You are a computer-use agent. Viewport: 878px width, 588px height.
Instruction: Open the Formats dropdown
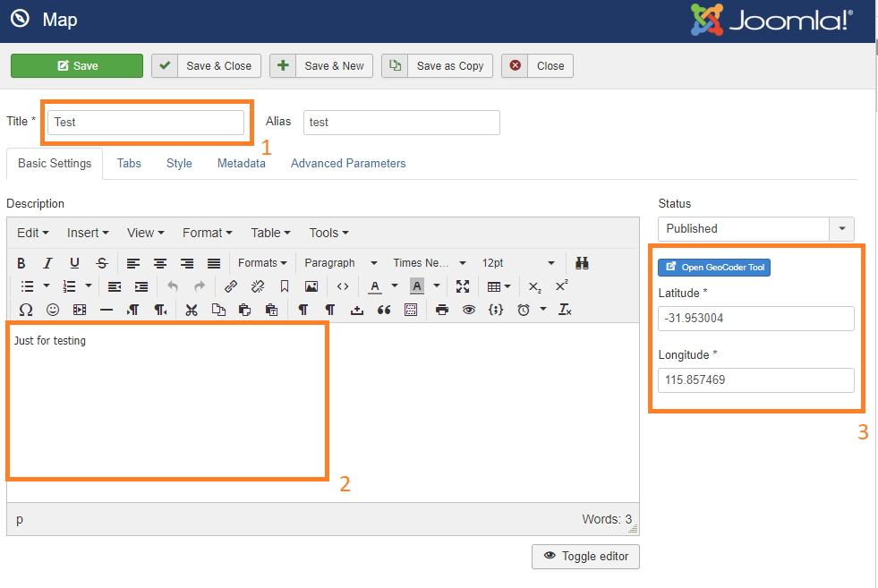[x=262, y=262]
